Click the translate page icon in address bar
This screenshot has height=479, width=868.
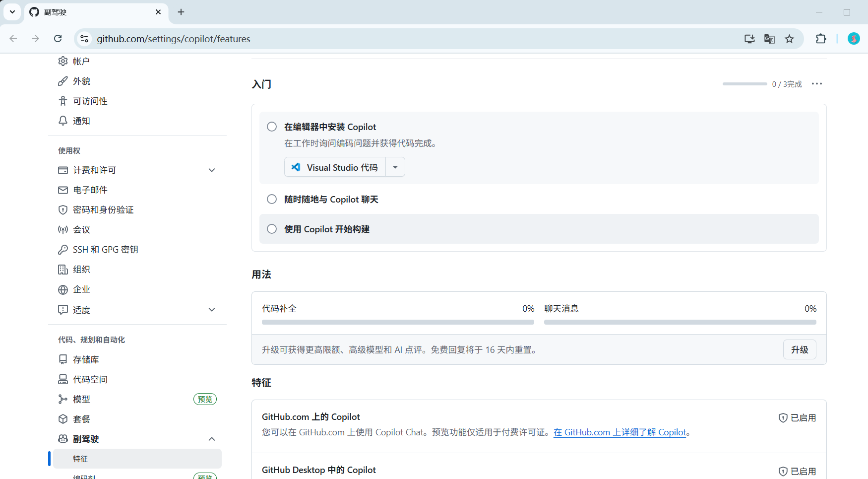coord(769,39)
